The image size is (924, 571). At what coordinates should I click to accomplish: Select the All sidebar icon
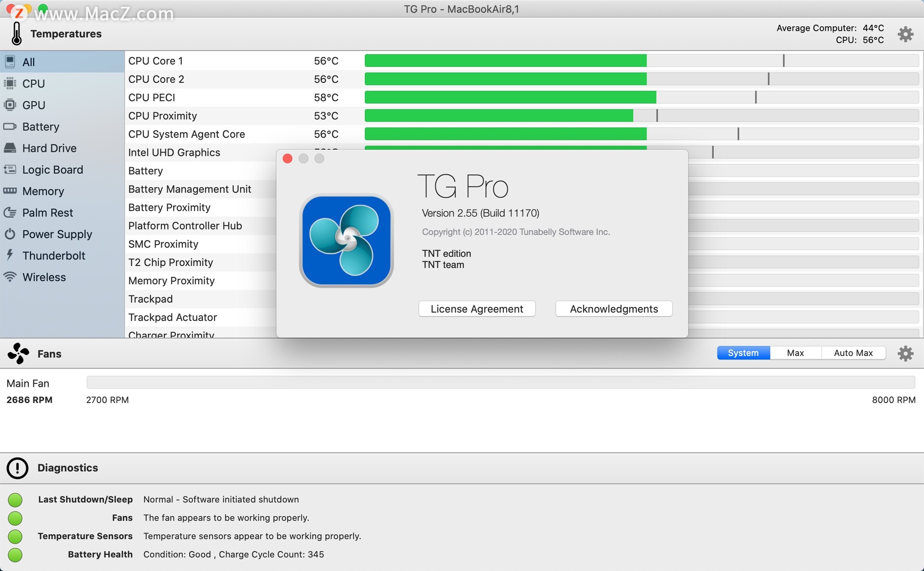[10, 62]
